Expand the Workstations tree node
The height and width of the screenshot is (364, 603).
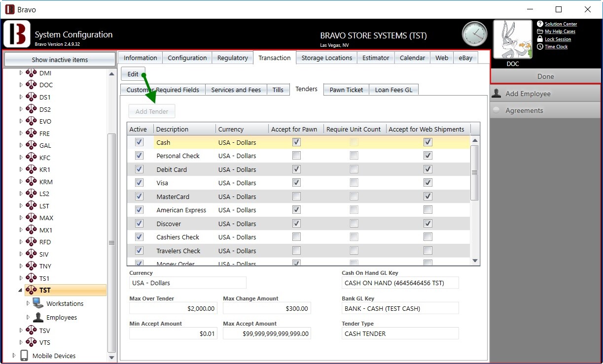[28, 303]
